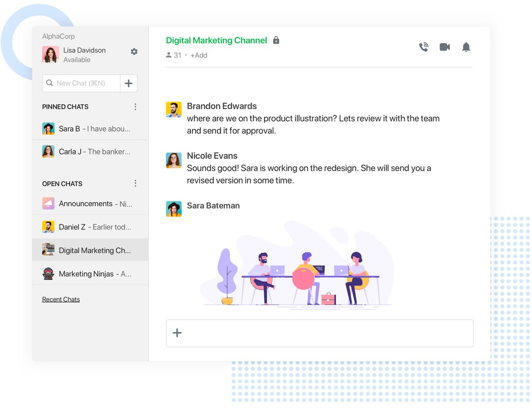The height and width of the screenshot is (417, 532).
Task: Click +Add to add channel members
Action: coord(199,55)
